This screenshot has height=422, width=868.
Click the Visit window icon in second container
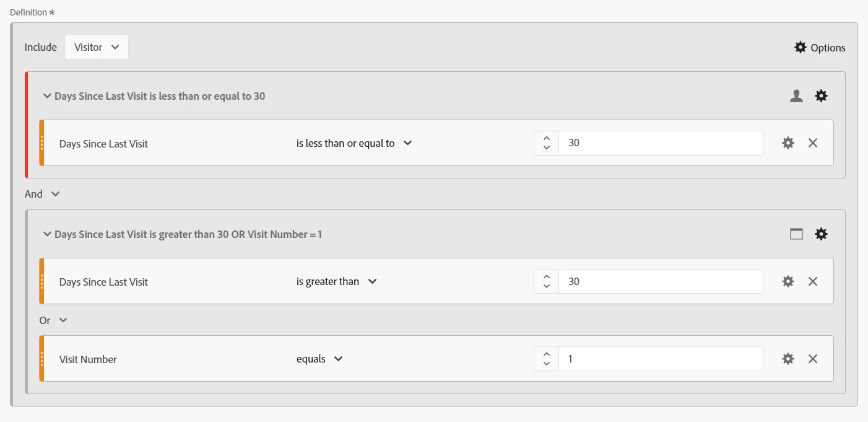click(x=796, y=234)
